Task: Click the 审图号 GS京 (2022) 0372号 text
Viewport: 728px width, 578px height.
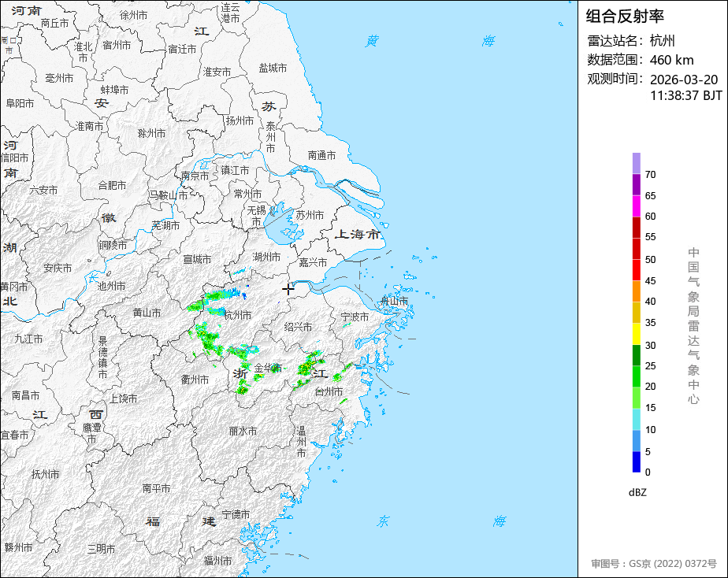Action: [654, 564]
